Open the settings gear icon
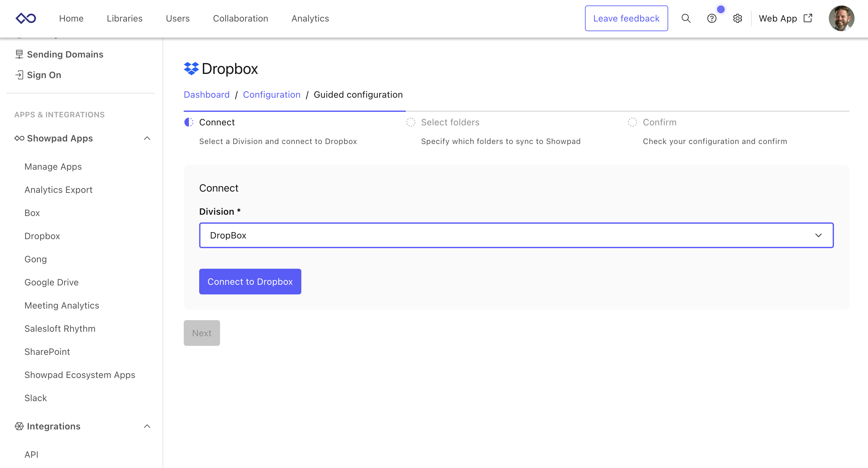 pyautogui.click(x=737, y=18)
